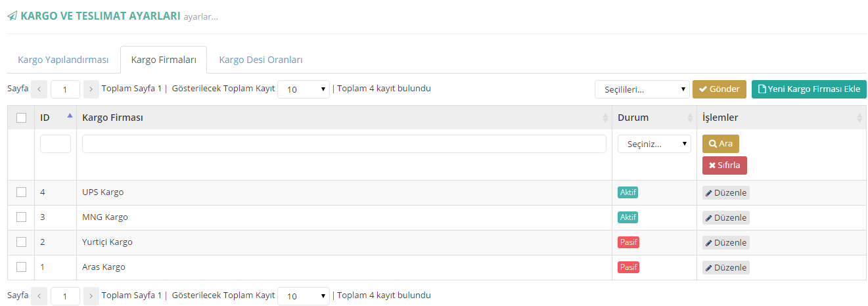Open the Seçilileri bulk action dropdown
Screen dimensions: 868x306
point(642,89)
